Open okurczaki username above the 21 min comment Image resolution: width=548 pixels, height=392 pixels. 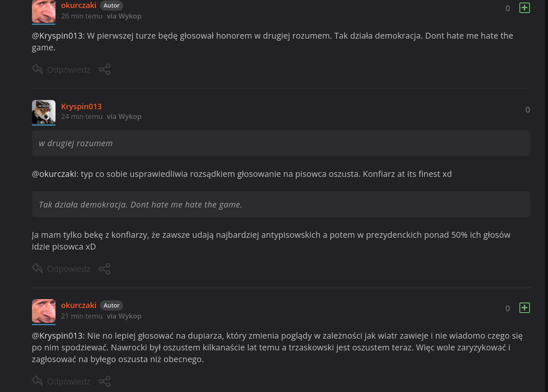pos(79,305)
